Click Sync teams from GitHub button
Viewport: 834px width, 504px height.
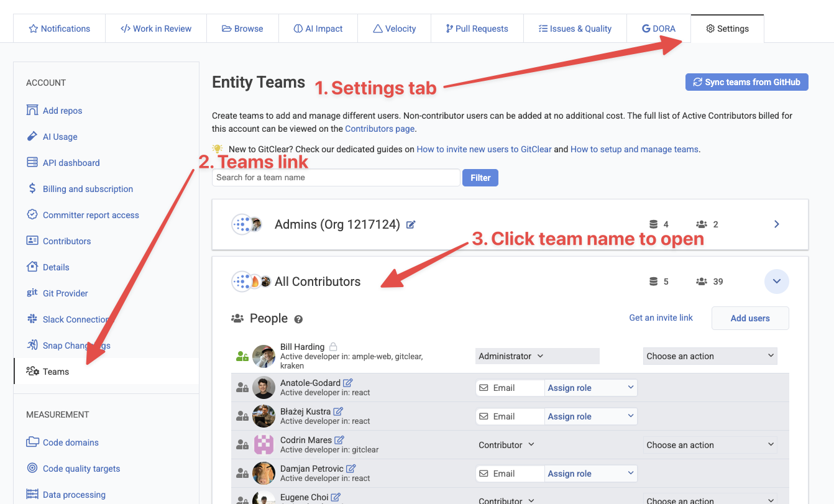click(746, 82)
